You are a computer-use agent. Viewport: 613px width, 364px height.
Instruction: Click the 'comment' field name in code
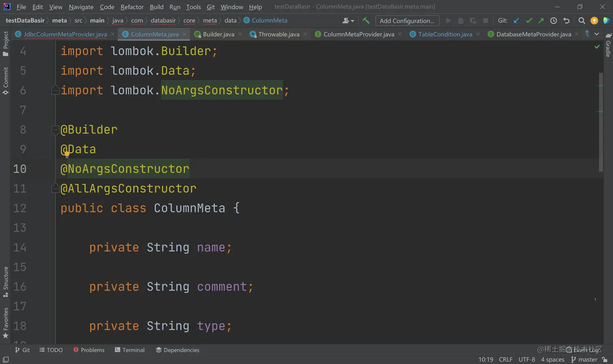tap(222, 287)
